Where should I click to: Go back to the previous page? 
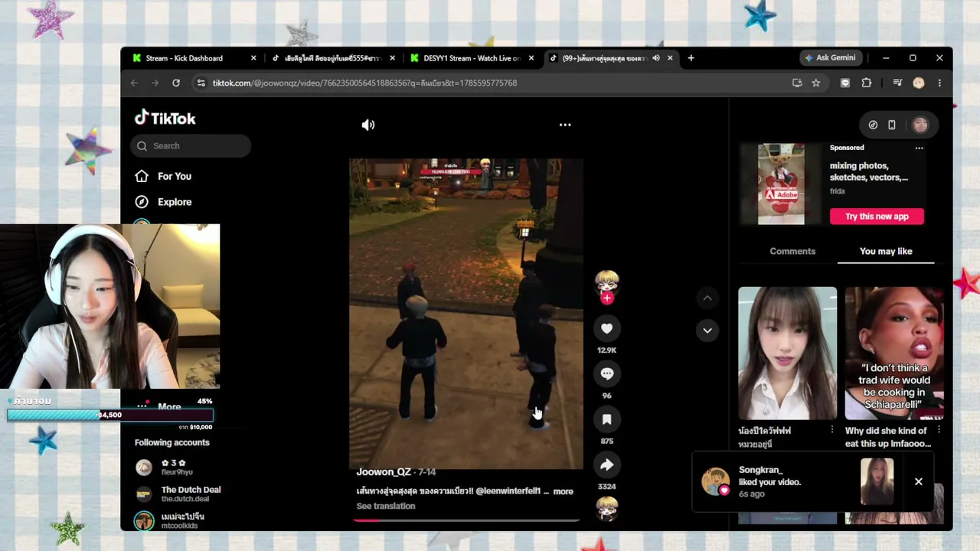pos(135,83)
